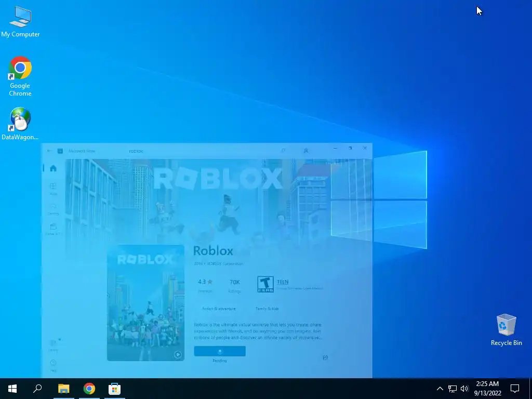Open Library in Store sidebar
This screenshot has height=399, width=532.
pyautogui.click(x=54, y=345)
